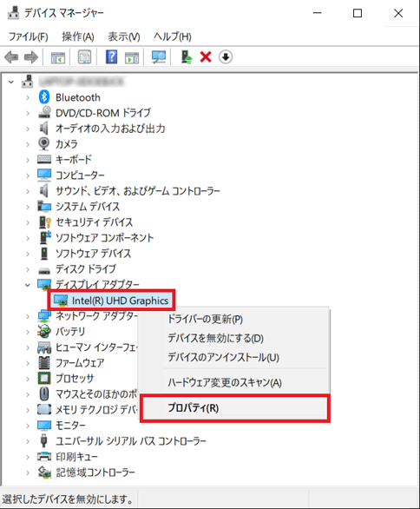The image size is (420, 509).
Task: Open the blue question mark Help icon
Action: (x=111, y=57)
